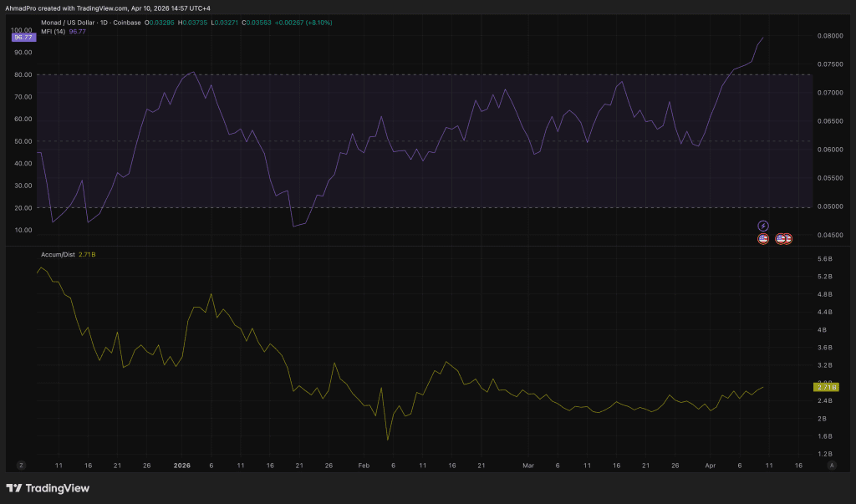856x504 pixels.
Task: Select the 2026 label on the time axis
Action: pyautogui.click(x=181, y=465)
